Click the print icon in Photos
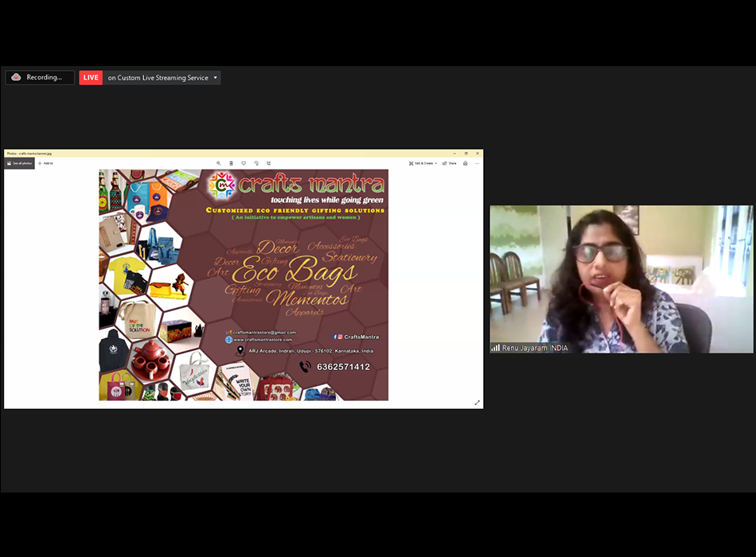 [x=466, y=163]
